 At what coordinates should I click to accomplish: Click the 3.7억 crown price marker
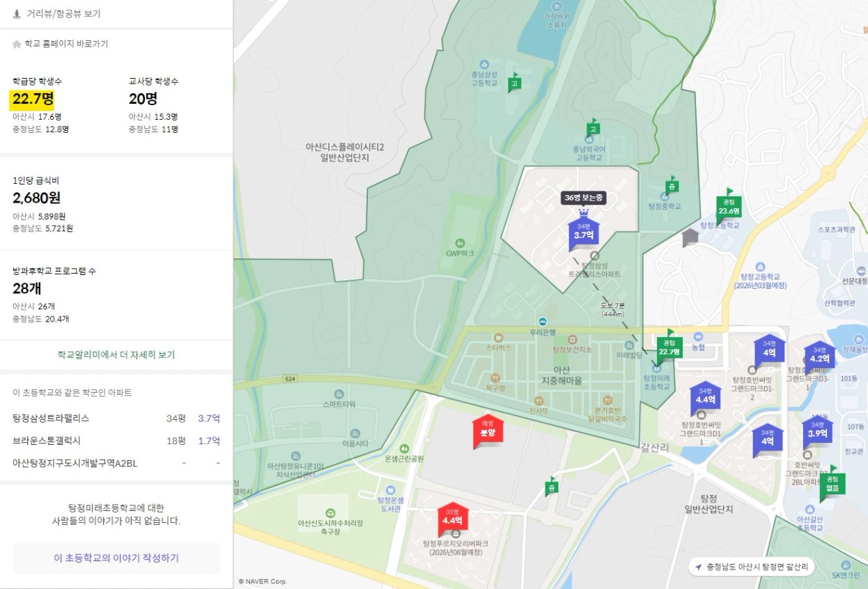tap(583, 233)
